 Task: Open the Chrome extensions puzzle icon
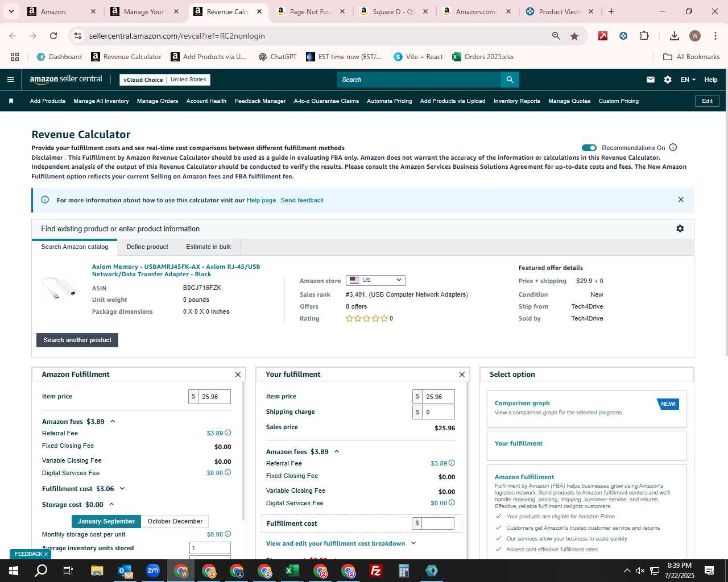pyautogui.click(x=644, y=36)
